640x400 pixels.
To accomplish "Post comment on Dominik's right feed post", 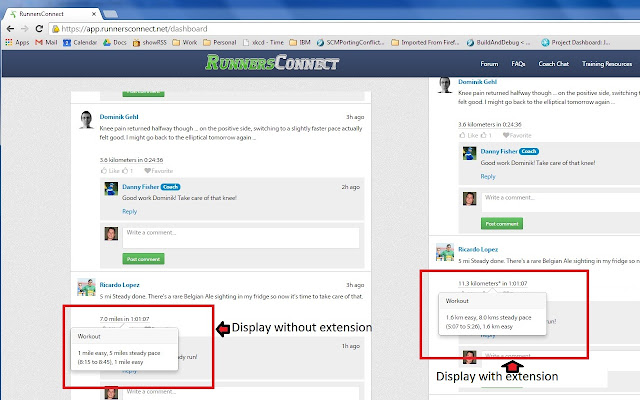I will click(502, 224).
